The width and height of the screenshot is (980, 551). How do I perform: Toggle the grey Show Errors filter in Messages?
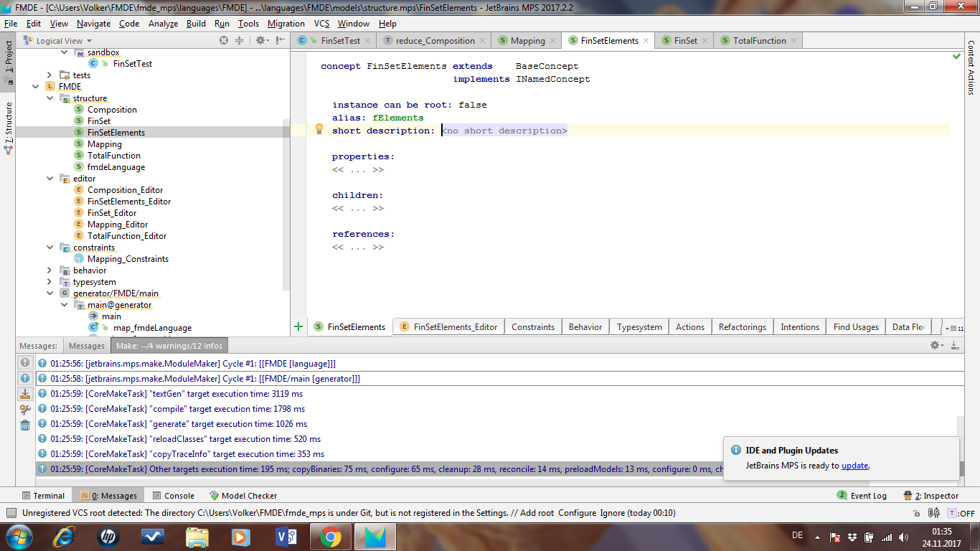click(x=25, y=363)
